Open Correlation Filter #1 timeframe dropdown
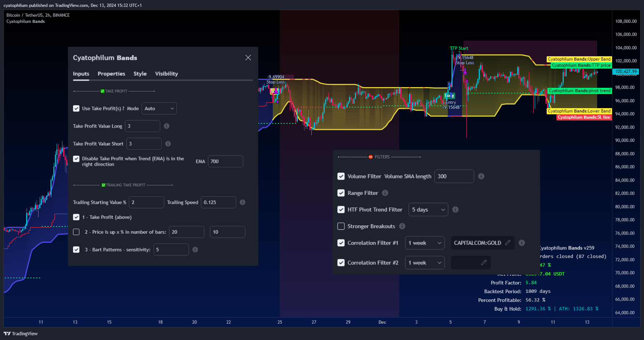 coord(425,243)
